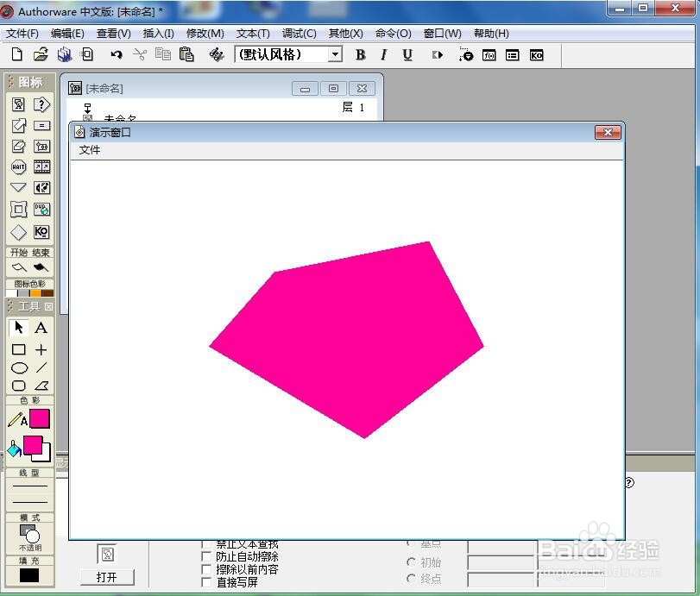
Task: Select the Wait icon in palette
Action: pyautogui.click(x=18, y=166)
